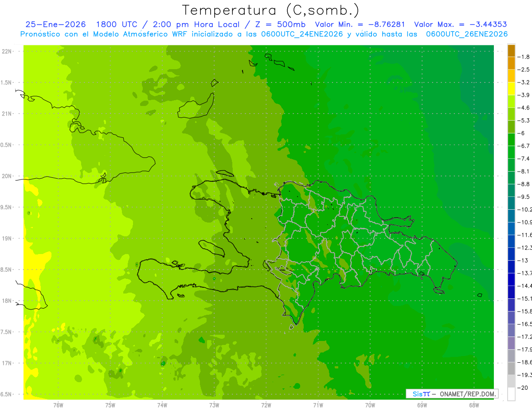Click the -17.2 legend value
Image resolution: width=532 pixels, height=411 pixels.
[x=524, y=337]
